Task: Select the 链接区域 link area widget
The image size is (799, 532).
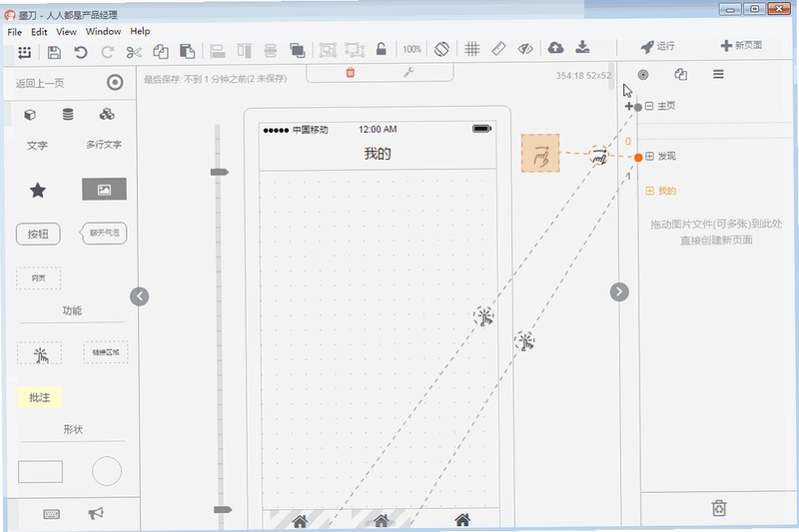Action: [x=106, y=352]
